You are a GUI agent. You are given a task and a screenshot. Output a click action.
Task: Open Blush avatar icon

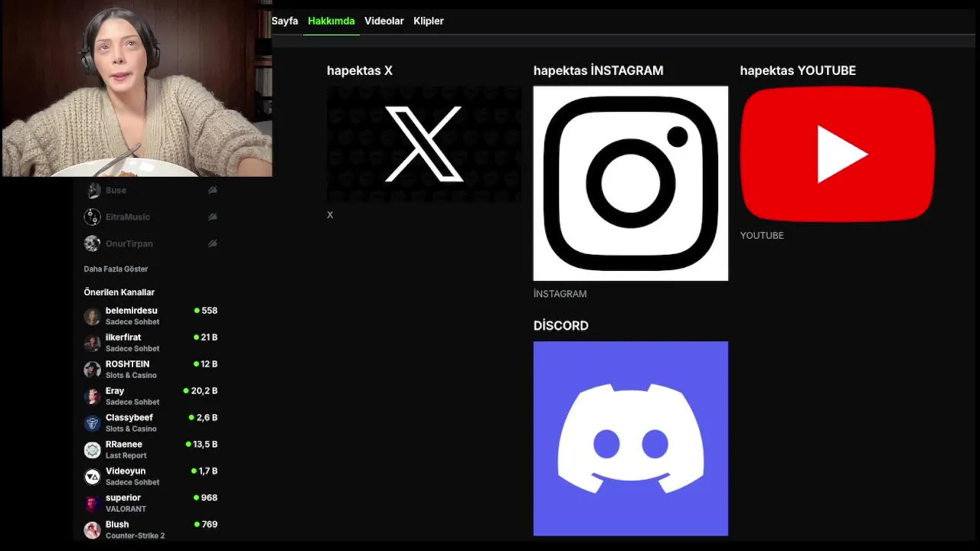coord(93,530)
